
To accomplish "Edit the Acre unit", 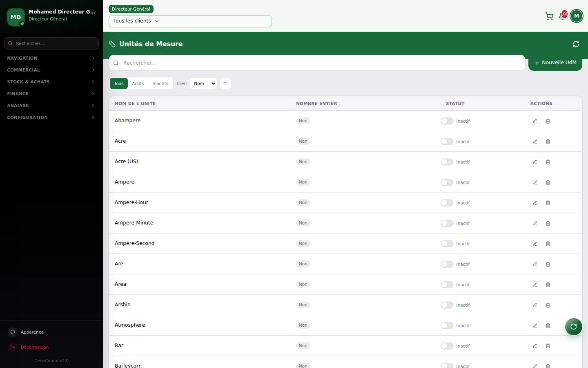I will click(535, 141).
